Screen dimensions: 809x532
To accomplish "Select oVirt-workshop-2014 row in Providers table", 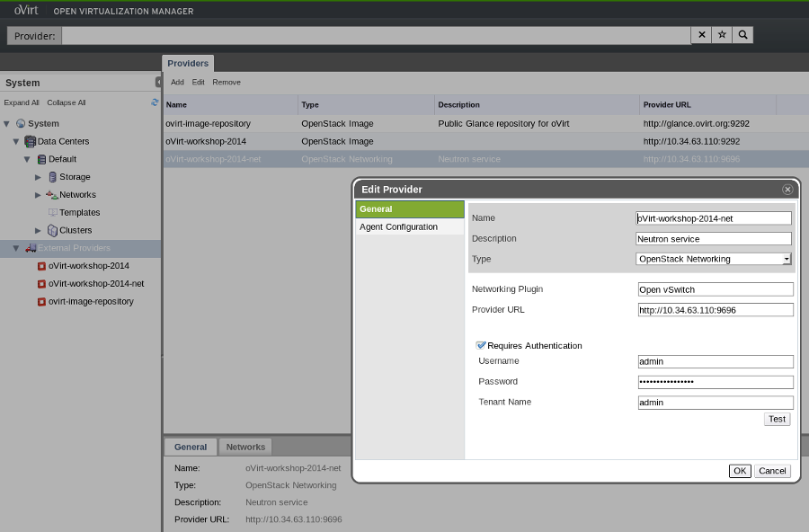I will pyautogui.click(x=486, y=141).
